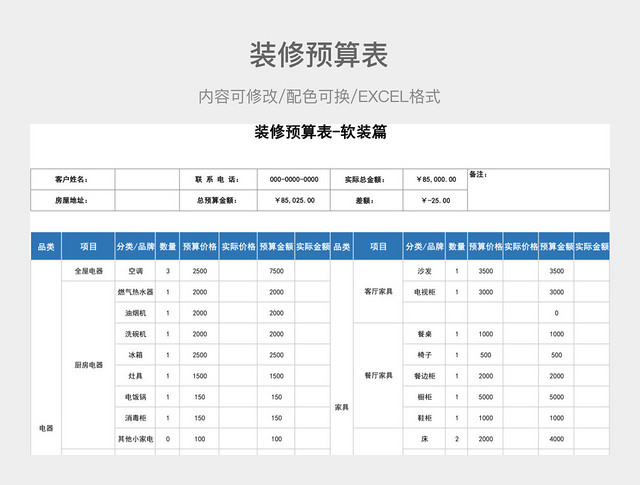640x485 pixels.
Task: Select the 5000 budget price for 橱柜
Action: coord(486,397)
